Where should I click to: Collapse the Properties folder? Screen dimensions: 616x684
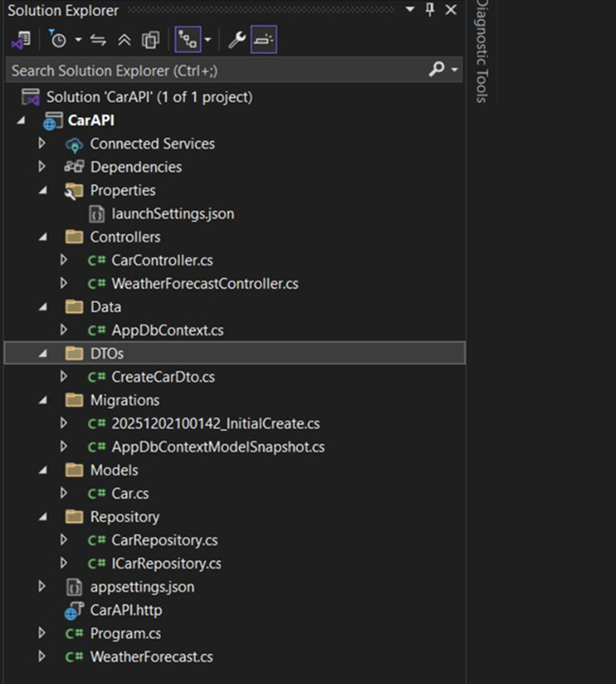pos(43,190)
